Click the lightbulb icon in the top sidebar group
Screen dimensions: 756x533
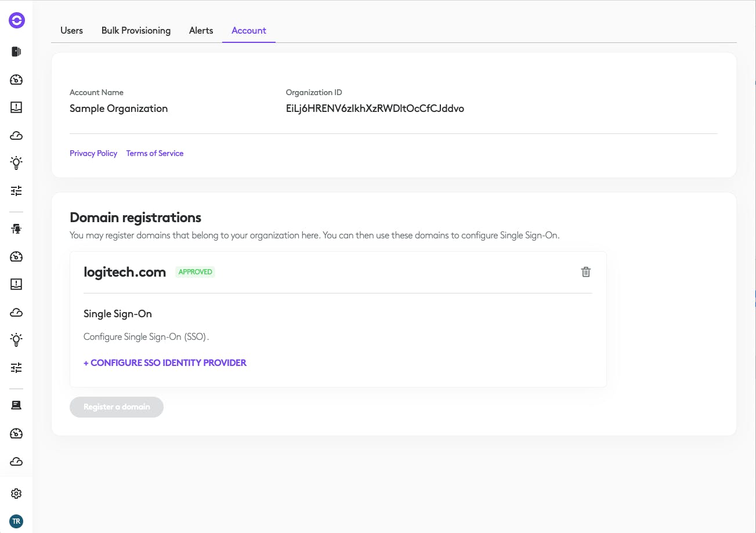tap(16, 162)
